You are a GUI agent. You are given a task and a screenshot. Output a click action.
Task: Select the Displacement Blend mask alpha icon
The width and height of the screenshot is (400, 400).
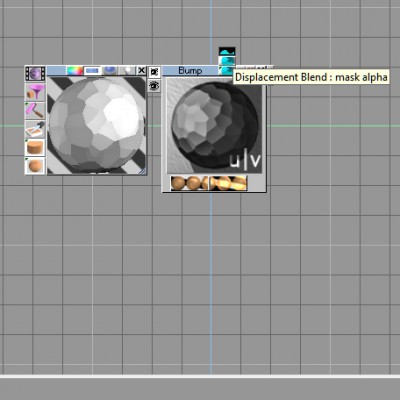pyautogui.click(x=227, y=70)
